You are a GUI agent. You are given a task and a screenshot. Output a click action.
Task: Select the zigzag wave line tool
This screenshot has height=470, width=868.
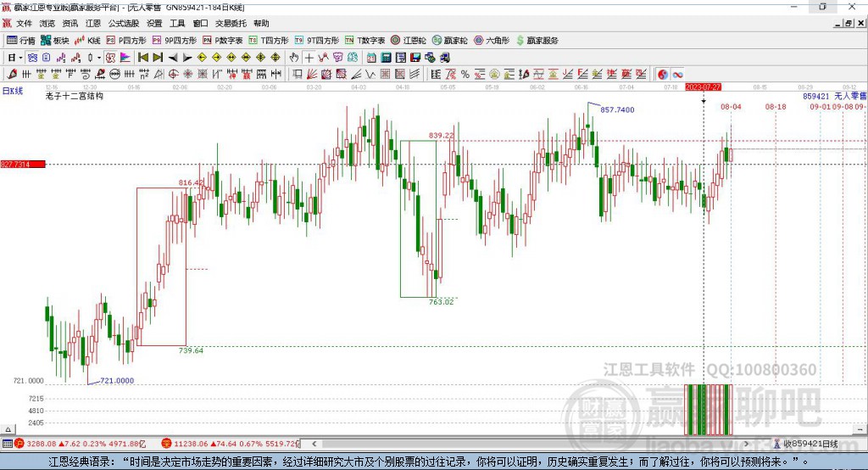tap(370, 75)
